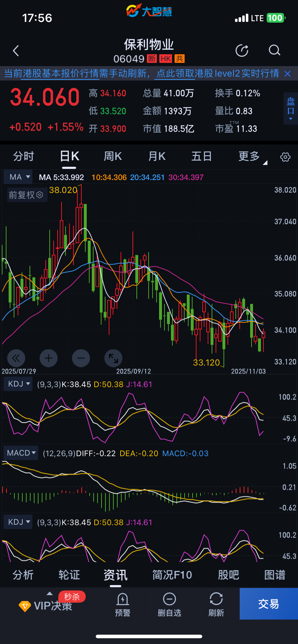Image resolution: width=298 pixels, height=644 pixels.
Task: Tap the 刷新 refresh icon
Action: 216,605
